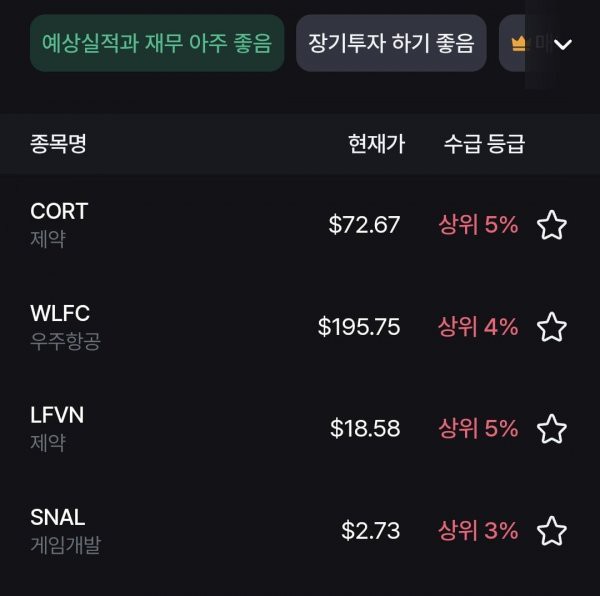
Task: Add LFVN to favorites via star
Action: (551, 429)
